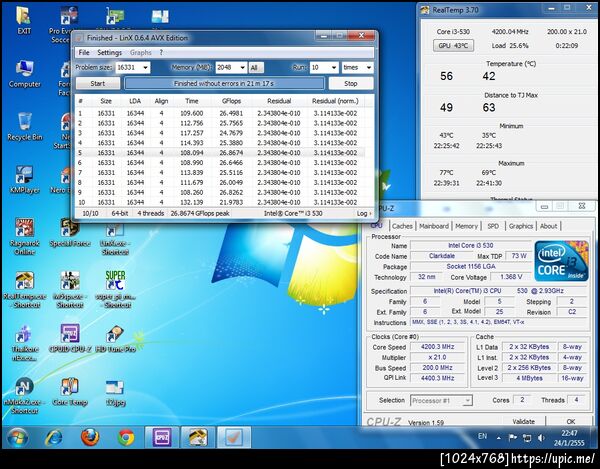Viewport: 600px width, 469px height.
Task: Click the Time column header in LinX
Action: 192,101
